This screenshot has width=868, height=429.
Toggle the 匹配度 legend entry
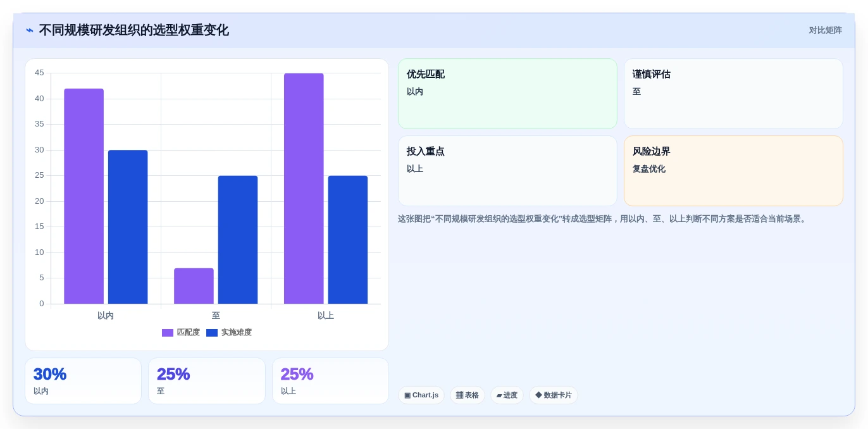click(x=181, y=332)
